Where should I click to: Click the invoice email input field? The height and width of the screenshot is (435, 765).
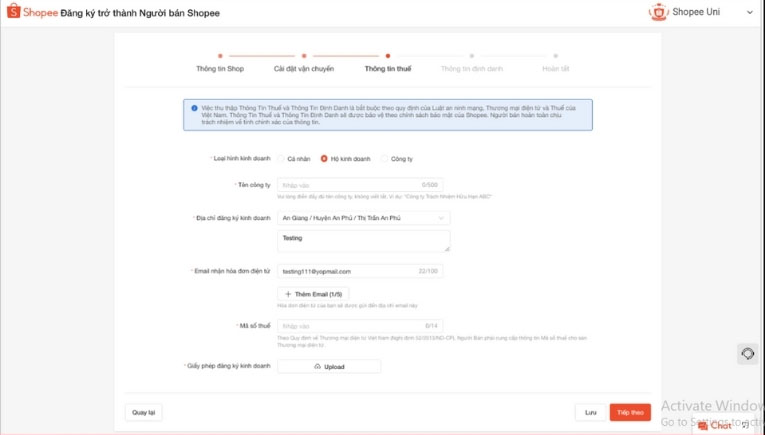360,271
